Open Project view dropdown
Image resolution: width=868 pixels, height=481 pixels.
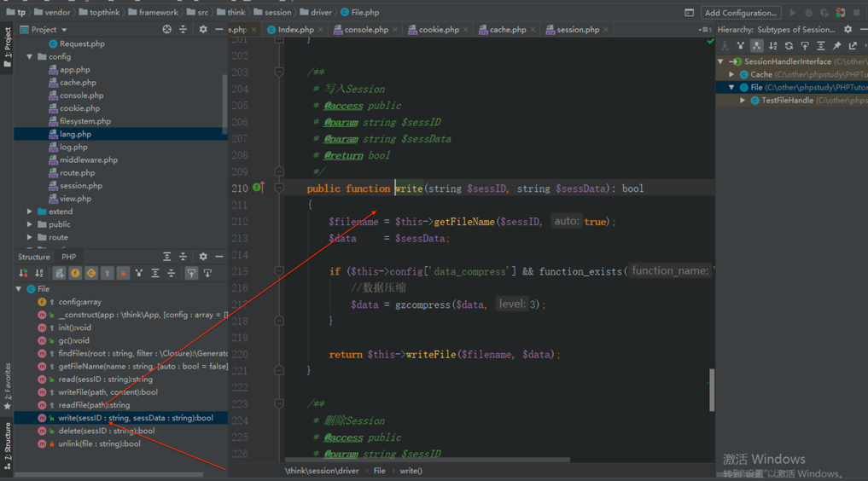coord(64,30)
